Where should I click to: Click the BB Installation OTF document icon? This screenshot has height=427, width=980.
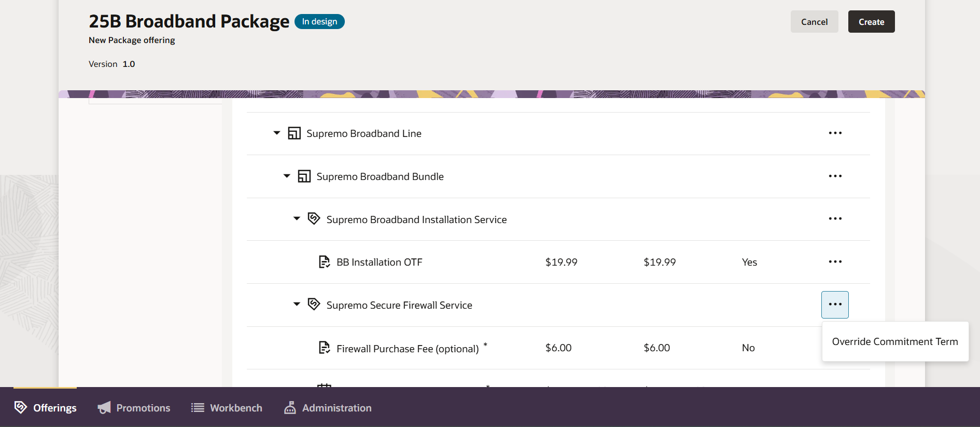point(324,262)
